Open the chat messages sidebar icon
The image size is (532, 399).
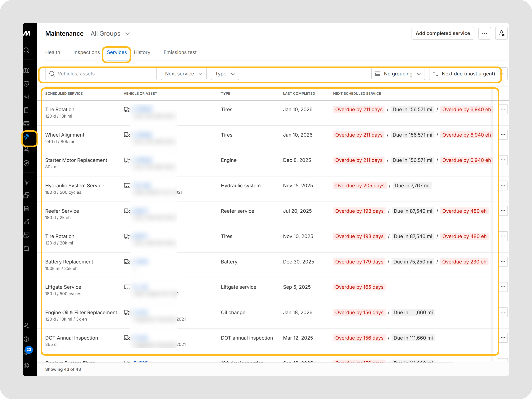tap(26, 195)
